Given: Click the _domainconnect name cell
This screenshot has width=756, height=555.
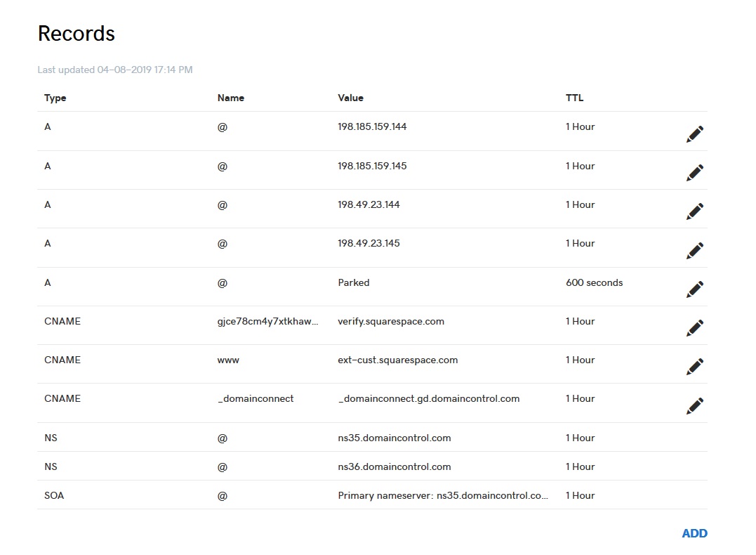Looking at the screenshot, I should coord(255,398).
